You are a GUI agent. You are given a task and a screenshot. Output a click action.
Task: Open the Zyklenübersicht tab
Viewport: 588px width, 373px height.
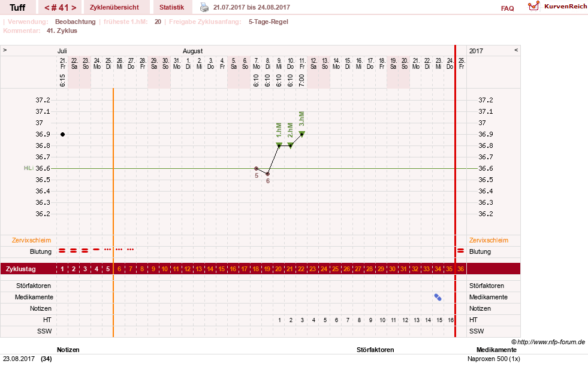[x=114, y=7]
